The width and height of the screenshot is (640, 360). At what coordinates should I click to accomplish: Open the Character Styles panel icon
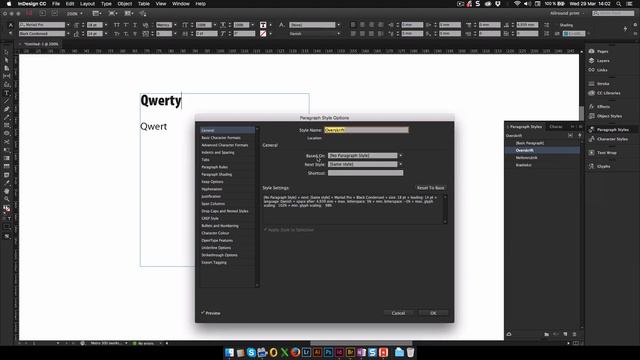click(x=592, y=139)
